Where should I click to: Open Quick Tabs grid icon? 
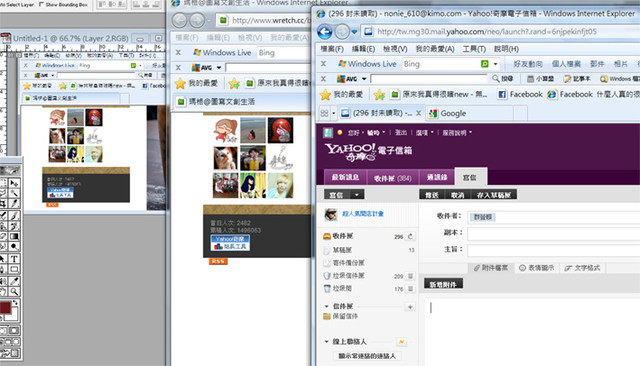(x=324, y=113)
